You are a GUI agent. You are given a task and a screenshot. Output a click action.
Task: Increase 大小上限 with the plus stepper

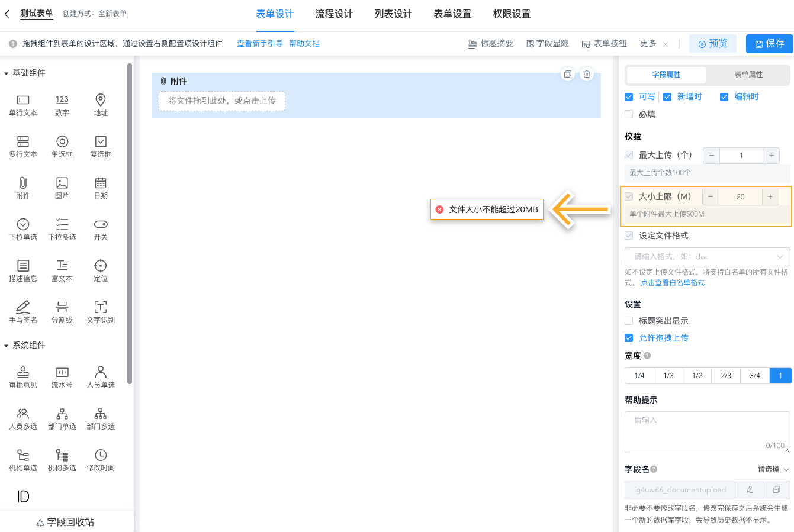[x=771, y=196]
